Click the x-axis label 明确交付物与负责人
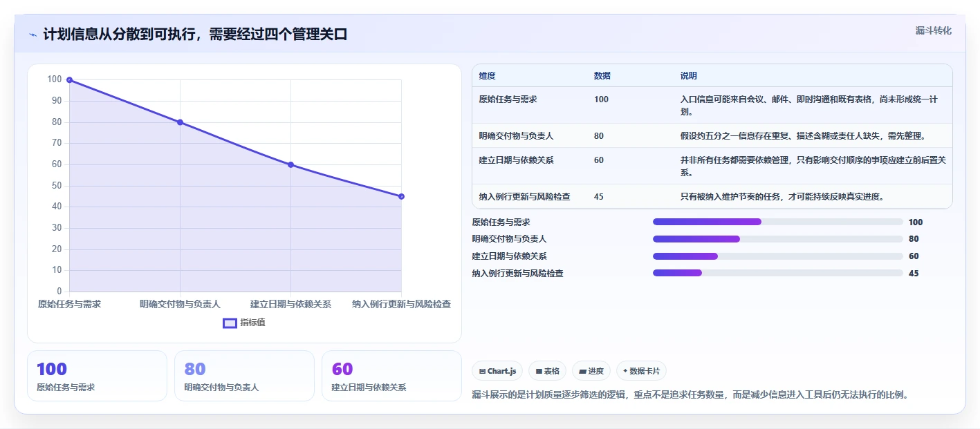Image resolution: width=980 pixels, height=429 pixels. 180,304
